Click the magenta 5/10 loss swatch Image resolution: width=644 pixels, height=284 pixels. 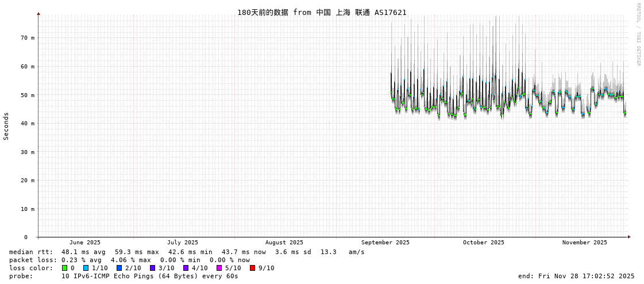point(219,268)
